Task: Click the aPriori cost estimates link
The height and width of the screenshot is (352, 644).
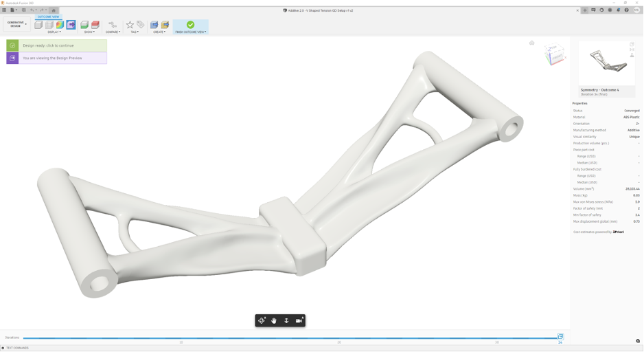Action: point(618,232)
